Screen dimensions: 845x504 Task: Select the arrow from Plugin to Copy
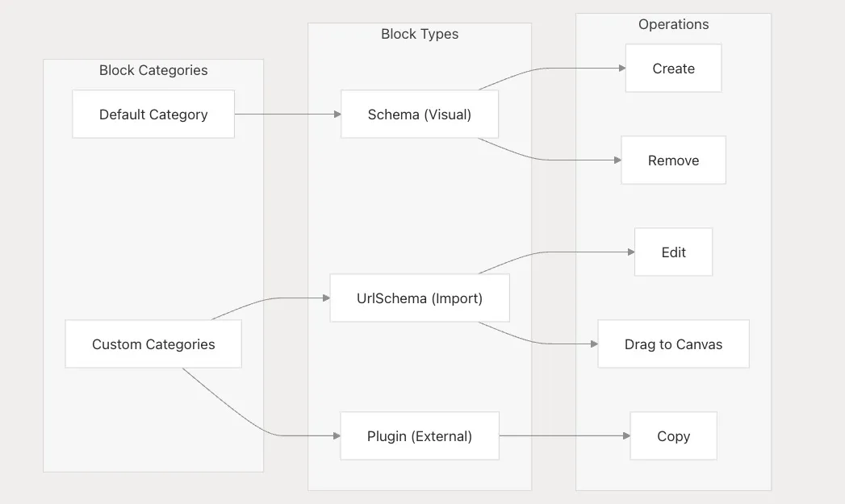pos(565,436)
